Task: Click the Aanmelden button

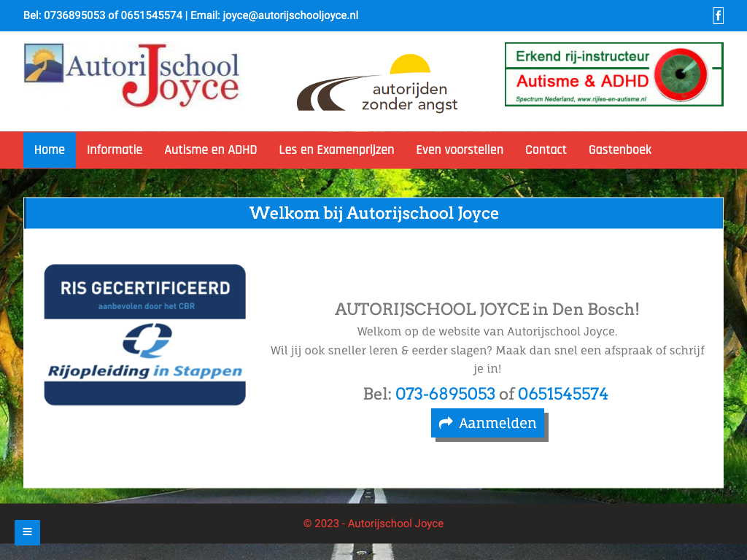Action: [487, 423]
